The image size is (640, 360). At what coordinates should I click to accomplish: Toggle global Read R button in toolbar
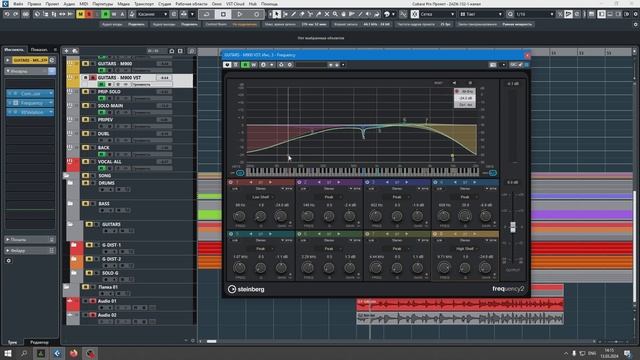coord(105,14)
